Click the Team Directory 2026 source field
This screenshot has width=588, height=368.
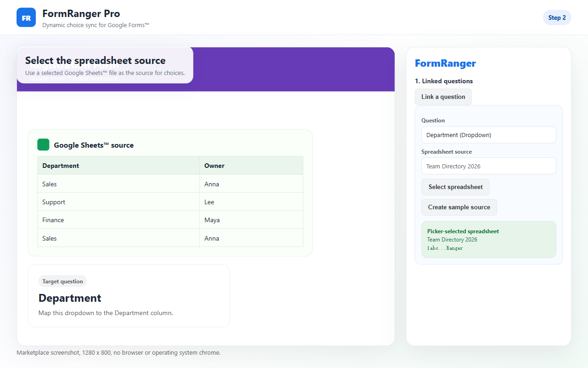488,166
